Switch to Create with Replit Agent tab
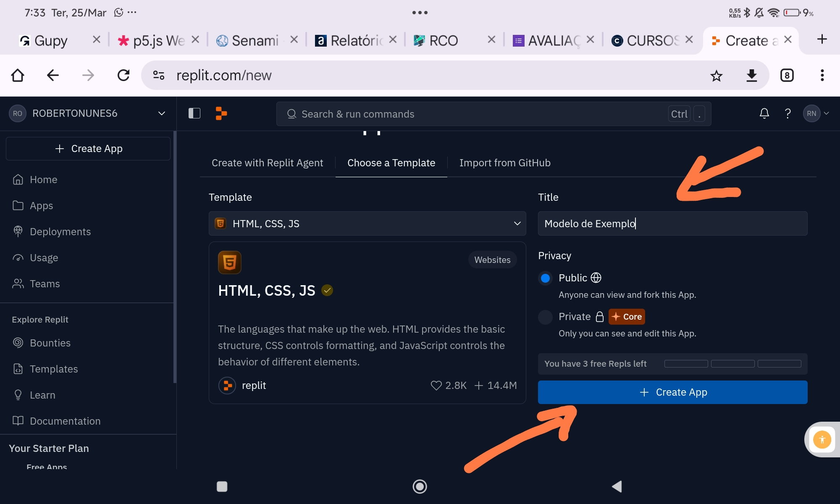 tap(267, 163)
